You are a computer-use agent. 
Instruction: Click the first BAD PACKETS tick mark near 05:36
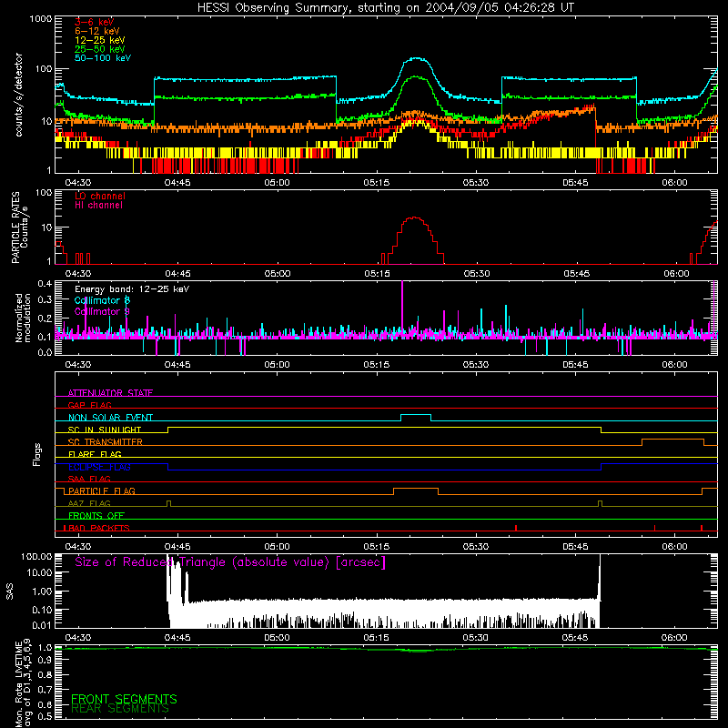(x=516, y=528)
